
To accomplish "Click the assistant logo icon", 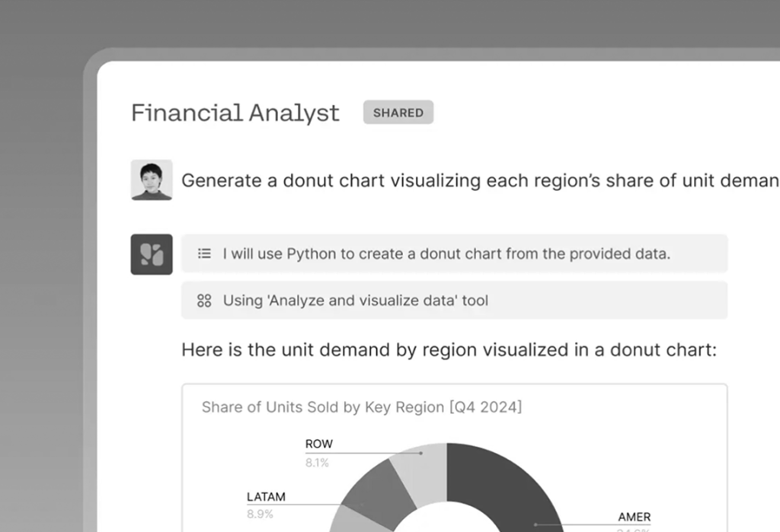I will tap(152, 254).
